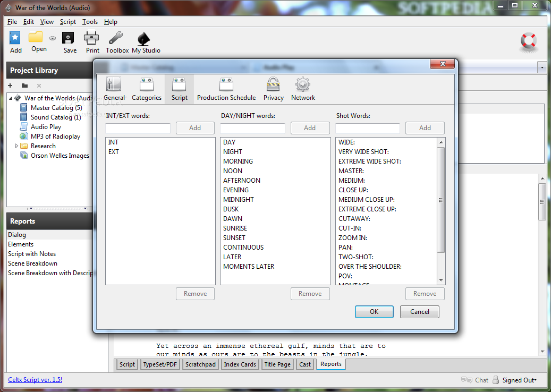551x392 pixels.
Task: Open the Help menu
Action: [x=111, y=22]
